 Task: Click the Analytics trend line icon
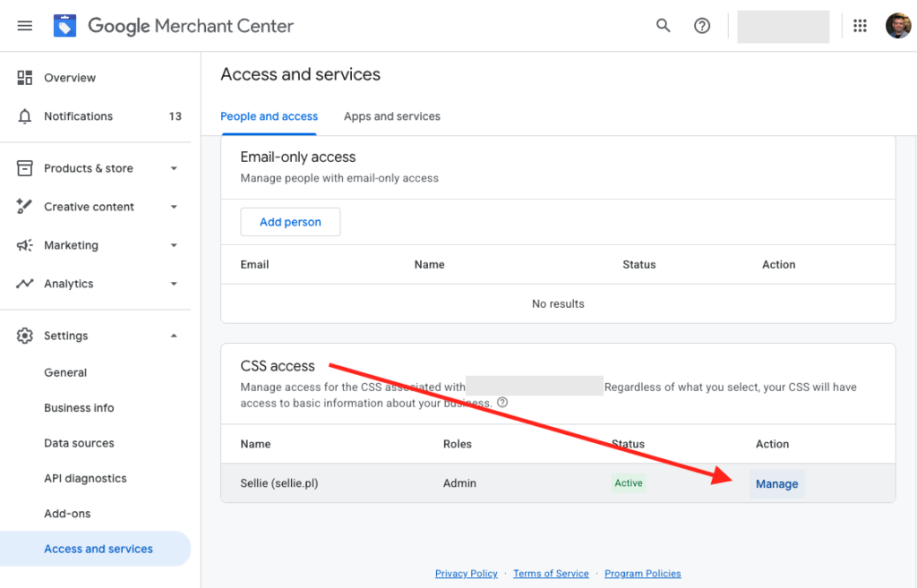pyautogui.click(x=24, y=284)
